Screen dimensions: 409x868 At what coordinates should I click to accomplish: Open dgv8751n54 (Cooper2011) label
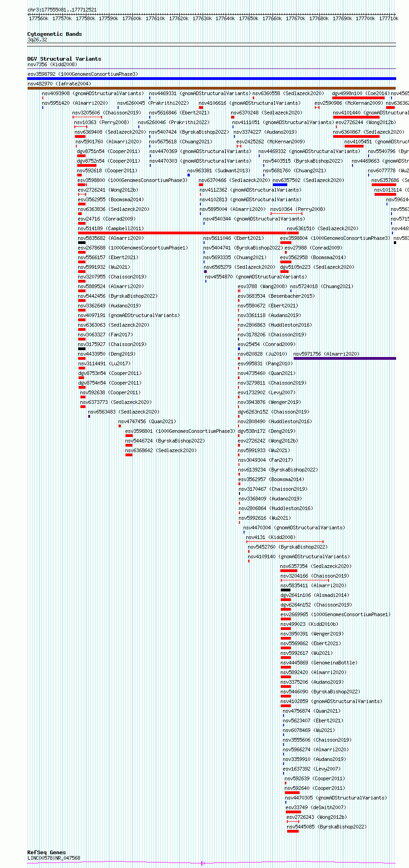coord(108,151)
